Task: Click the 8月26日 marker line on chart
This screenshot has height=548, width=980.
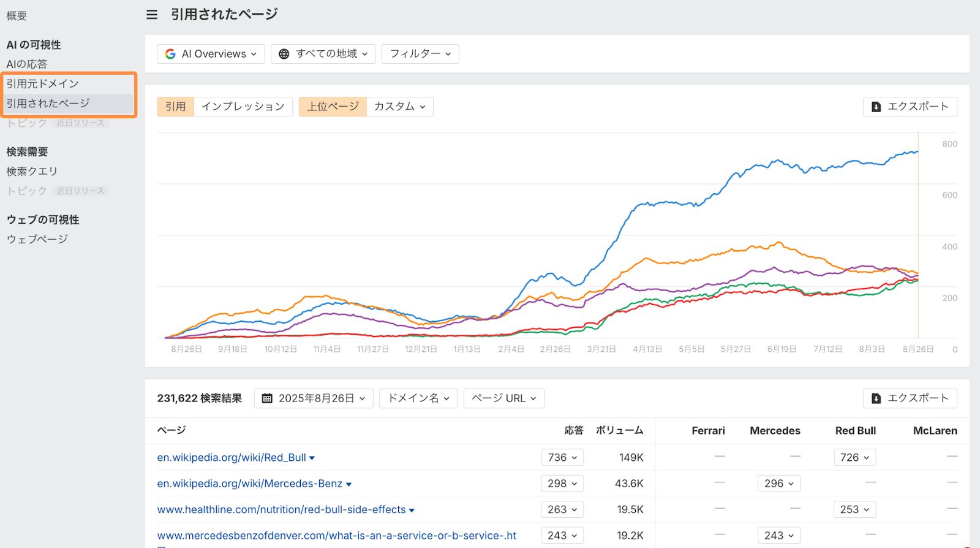Action: click(918, 245)
